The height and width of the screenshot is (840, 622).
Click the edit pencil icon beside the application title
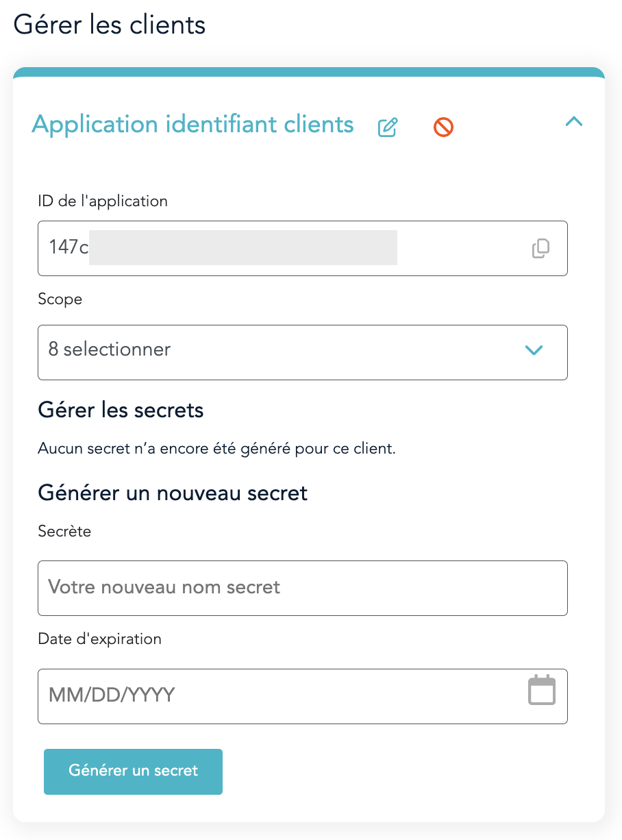(x=388, y=127)
